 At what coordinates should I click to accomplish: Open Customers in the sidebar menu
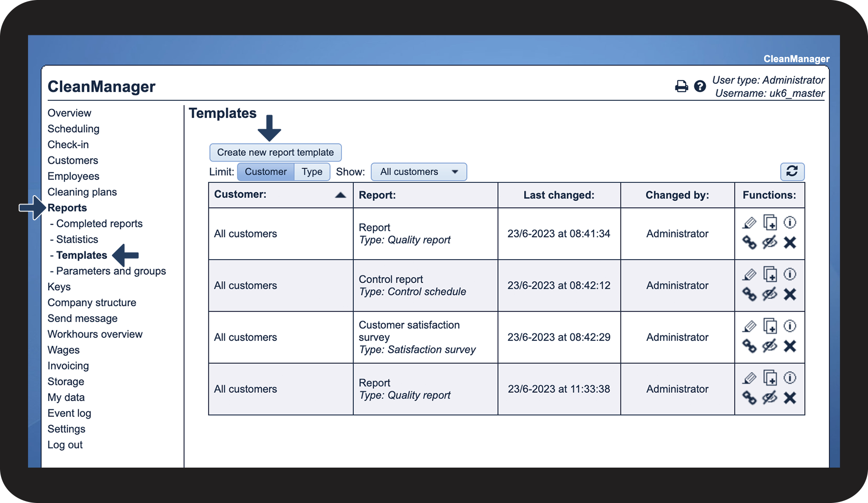[73, 160]
